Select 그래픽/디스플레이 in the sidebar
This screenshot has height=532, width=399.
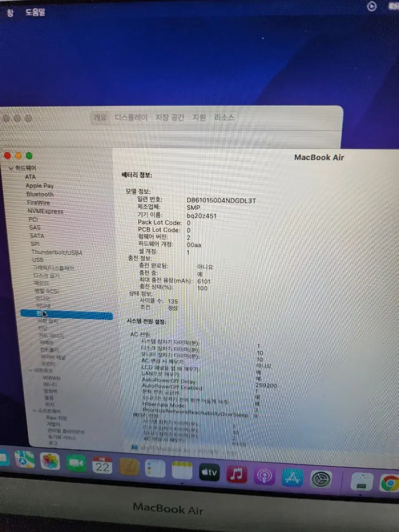coord(54,268)
